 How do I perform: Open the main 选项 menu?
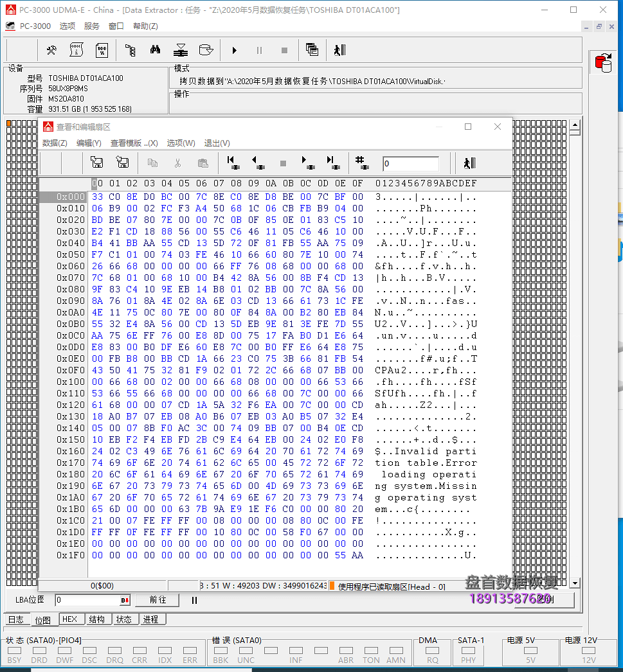[68, 26]
